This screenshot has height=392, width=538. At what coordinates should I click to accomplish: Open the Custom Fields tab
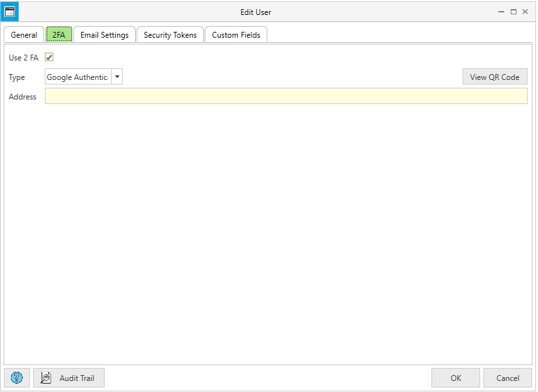(x=236, y=34)
